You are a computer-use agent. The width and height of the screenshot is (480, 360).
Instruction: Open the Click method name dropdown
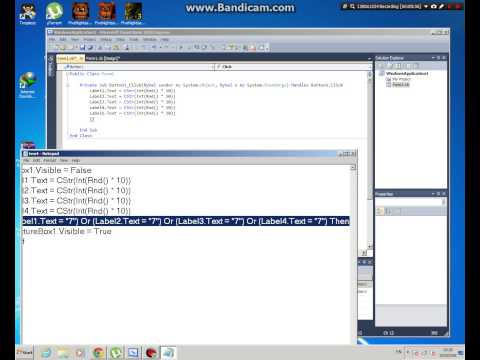click(292, 67)
